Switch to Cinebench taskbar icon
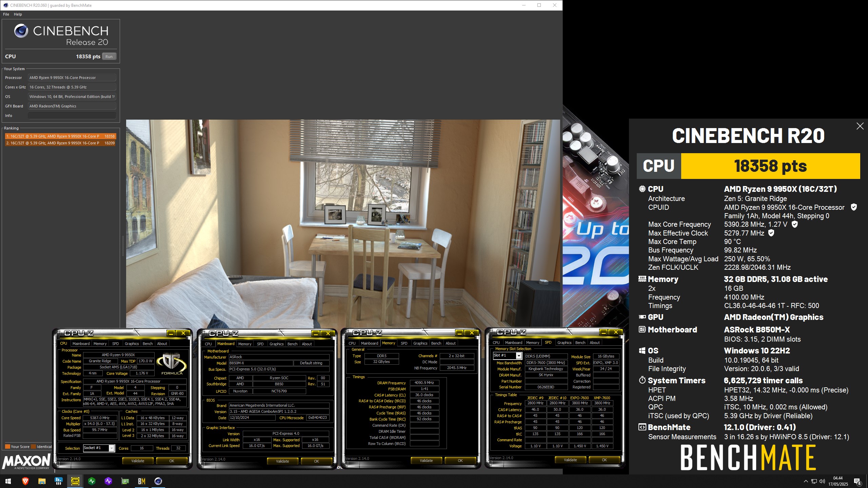 coord(158,481)
